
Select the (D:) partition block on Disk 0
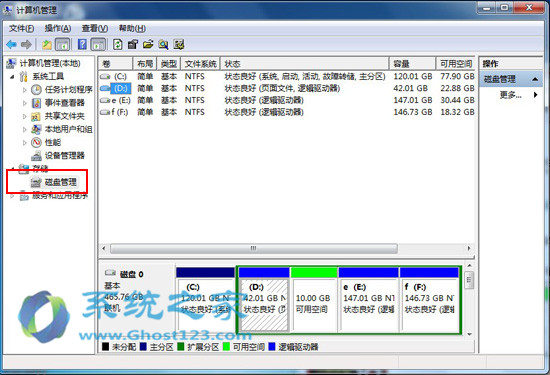click(x=264, y=300)
